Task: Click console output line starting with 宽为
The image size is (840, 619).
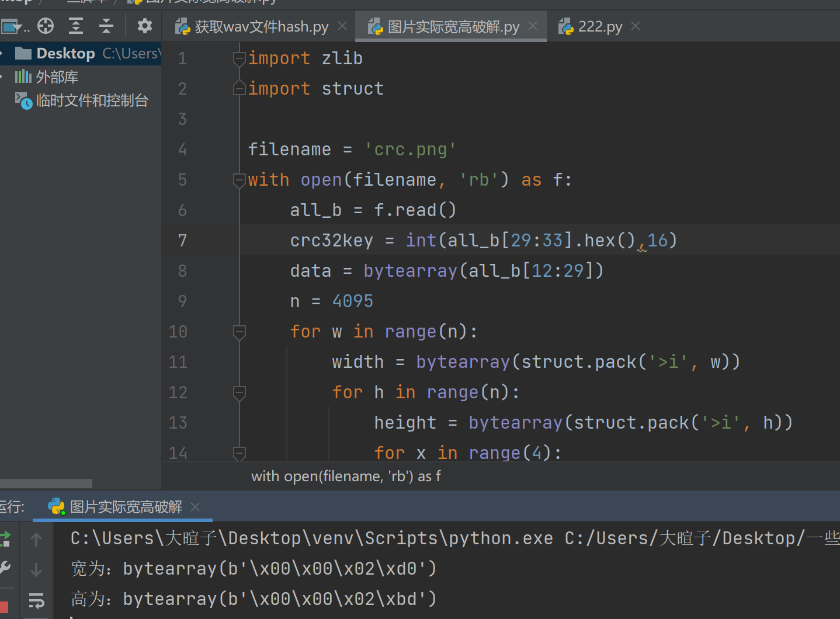Action: click(254, 569)
